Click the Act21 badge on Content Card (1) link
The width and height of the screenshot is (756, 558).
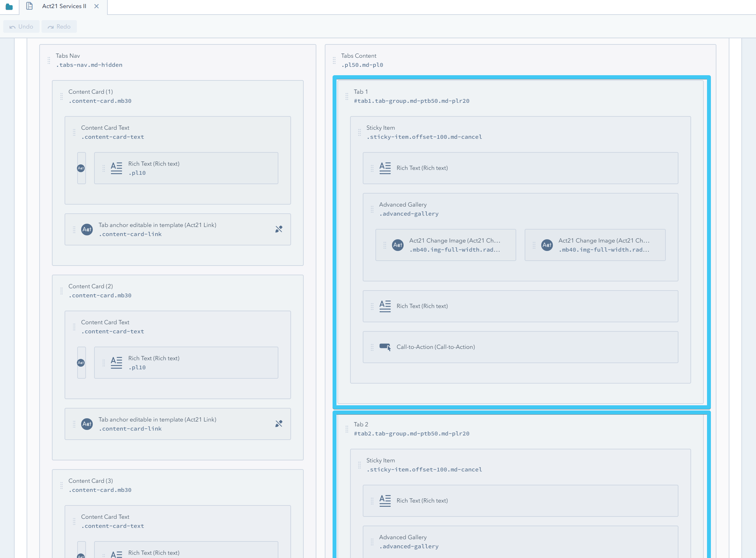(87, 229)
